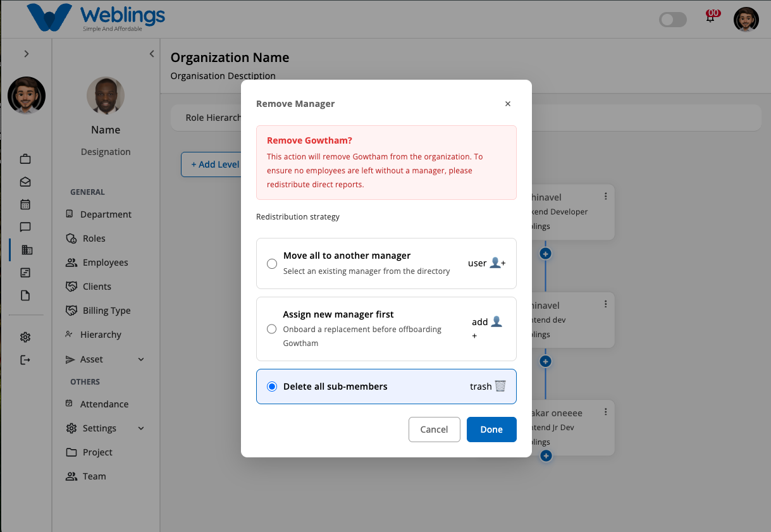
Task: Click the Name profile photo in sidebar
Action: pyautogui.click(x=106, y=96)
